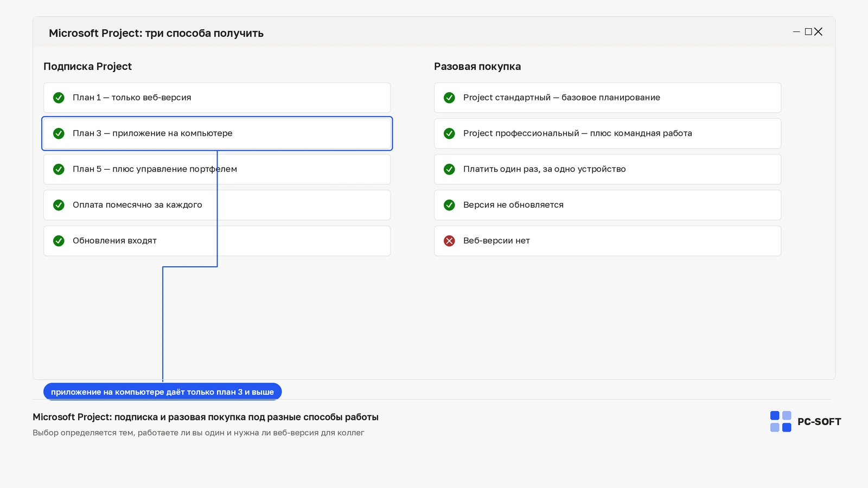Select 'Project профессиональный — плюс командная работа' row
The height and width of the screenshot is (488, 868).
(608, 133)
